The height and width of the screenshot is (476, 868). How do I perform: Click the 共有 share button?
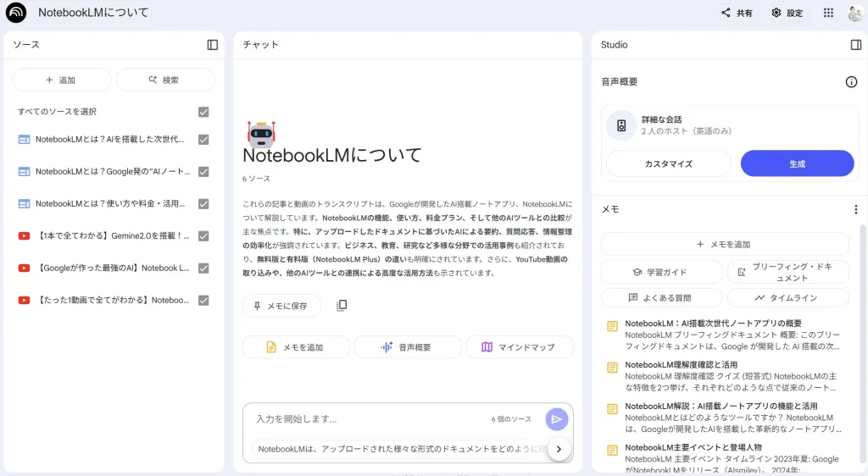coord(737,13)
